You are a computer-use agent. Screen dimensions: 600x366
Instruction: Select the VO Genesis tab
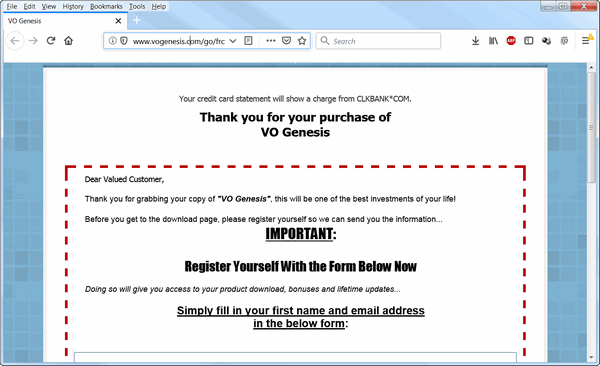click(x=65, y=21)
